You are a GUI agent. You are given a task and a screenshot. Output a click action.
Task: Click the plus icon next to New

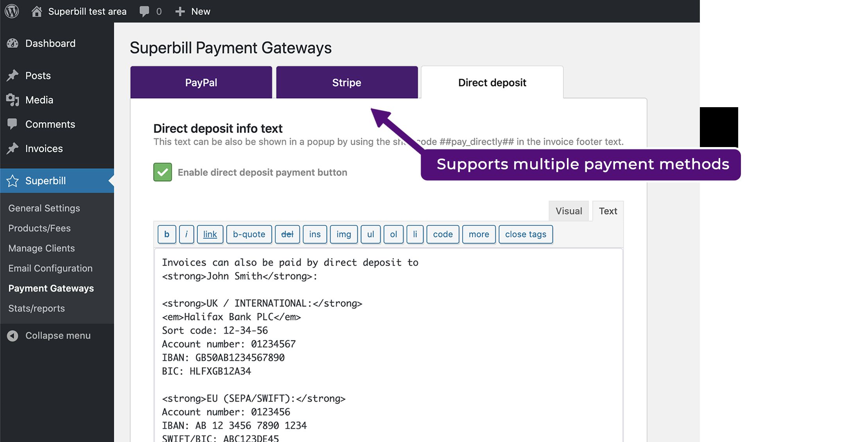pyautogui.click(x=179, y=12)
